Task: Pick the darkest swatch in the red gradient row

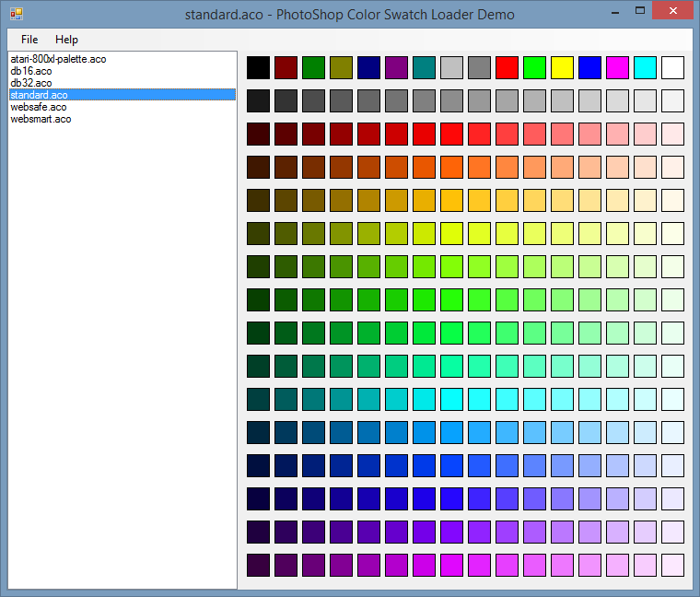Action: (x=258, y=134)
